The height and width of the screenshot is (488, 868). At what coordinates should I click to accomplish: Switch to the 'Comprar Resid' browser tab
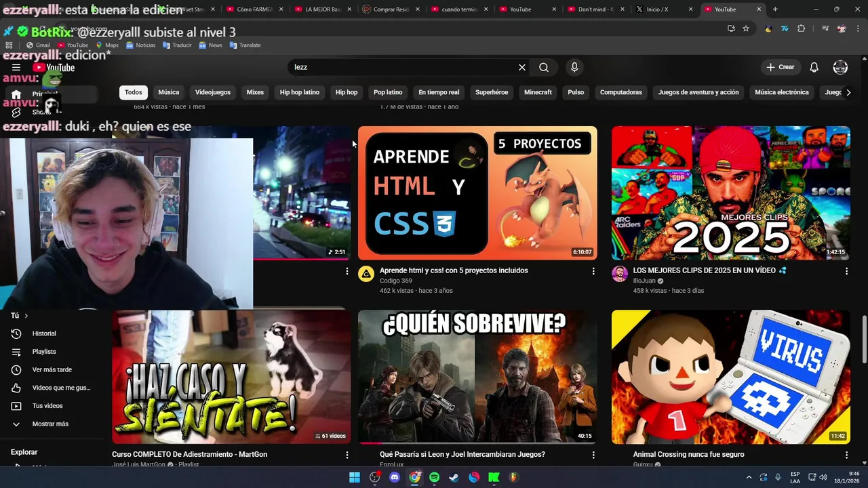click(x=391, y=9)
